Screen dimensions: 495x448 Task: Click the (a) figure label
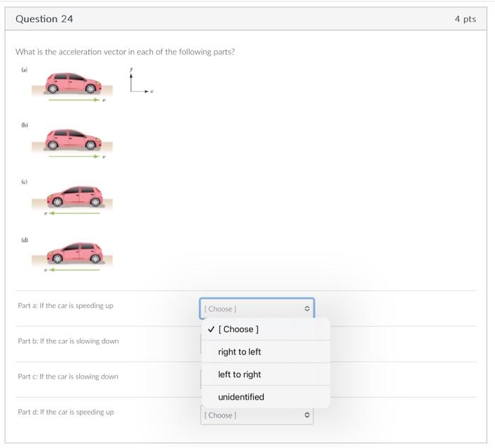25,70
